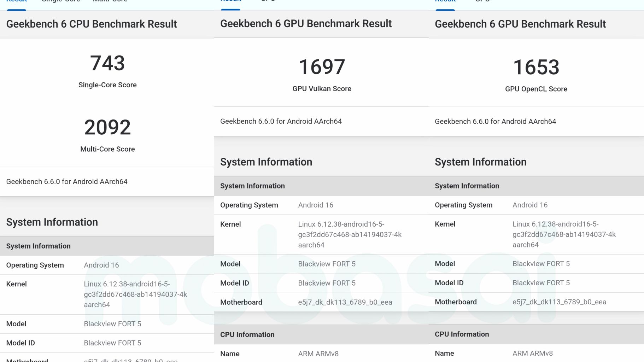The image size is (644, 362).
Task: Click the GPU Vulkan Score label
Action: click(x=322, y=89)
